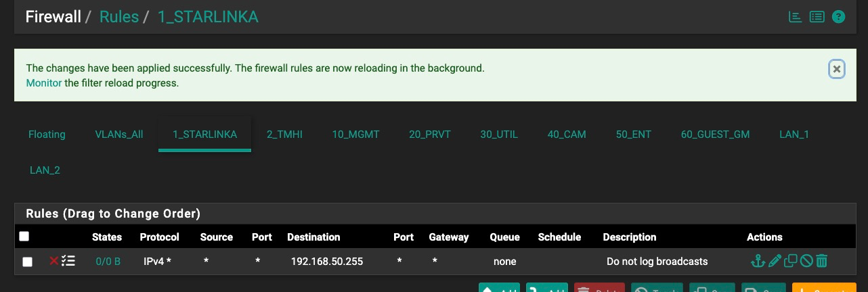Open the firewall log list icon
This screenshot has height=292, width=868.
pos(817,17)
